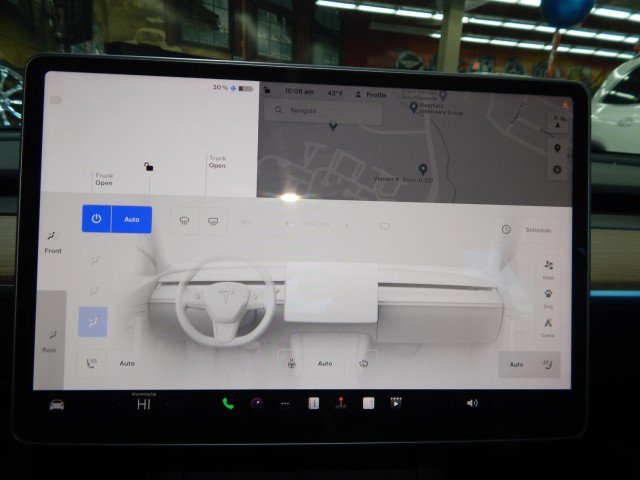Viewport: 640px width, 480px height.
Task: Open the driver Profile menu
Action: point(371,95)
